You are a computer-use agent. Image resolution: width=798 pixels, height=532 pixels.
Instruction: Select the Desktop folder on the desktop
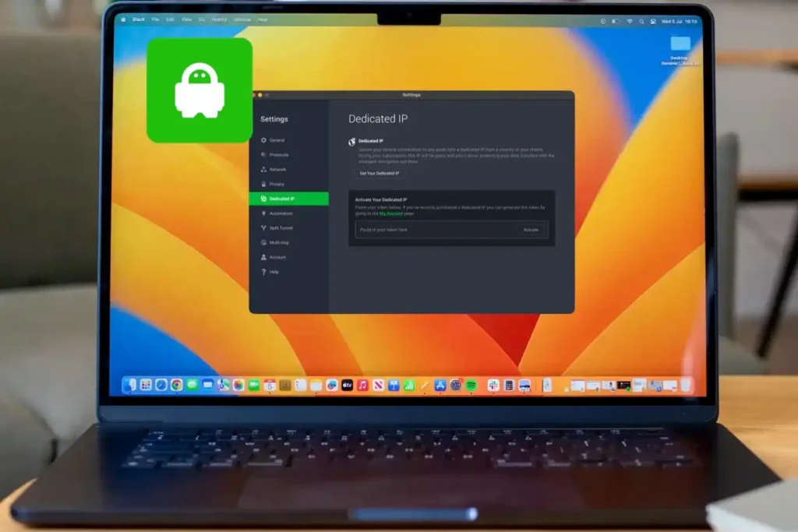click(680, 51)
